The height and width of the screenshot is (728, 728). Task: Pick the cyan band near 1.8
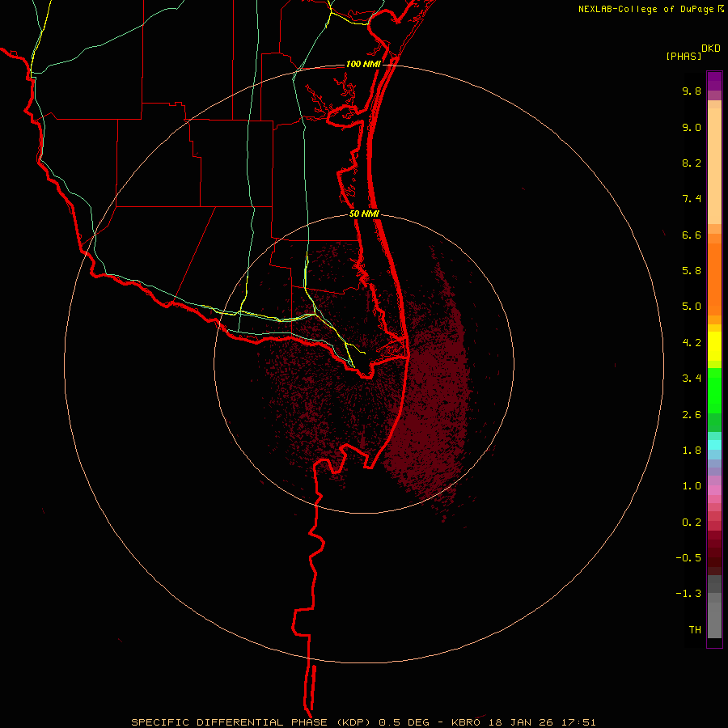coord(714,445)
